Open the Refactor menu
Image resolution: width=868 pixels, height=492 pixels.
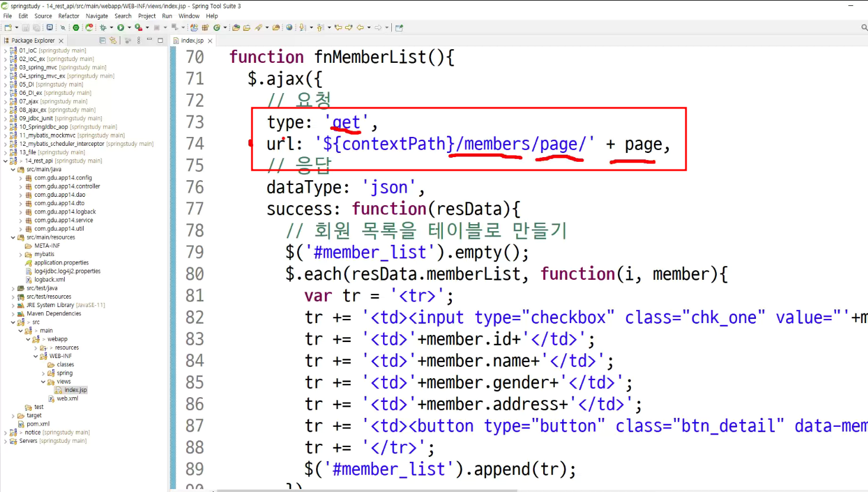tap(69, 16)
